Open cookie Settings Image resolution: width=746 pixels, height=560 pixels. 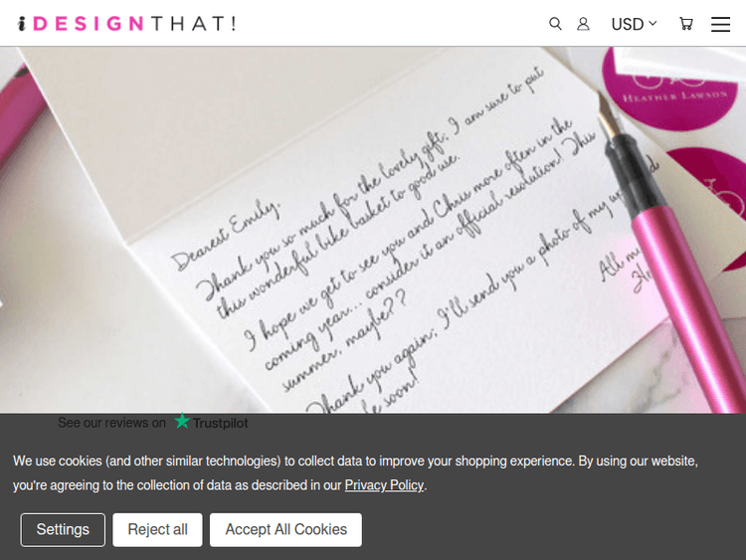[63, 529]
